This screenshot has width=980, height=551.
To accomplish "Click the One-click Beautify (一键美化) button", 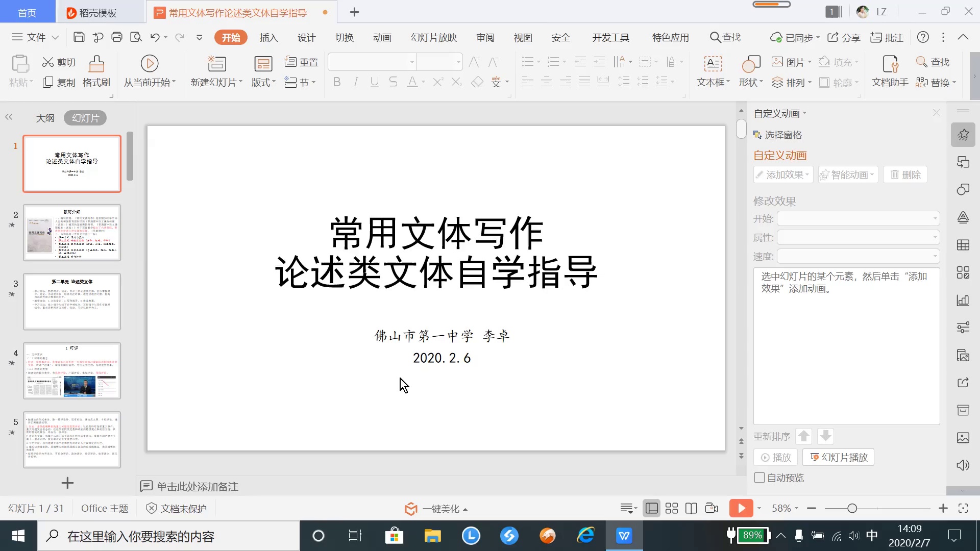I will [x=436, y=508].
